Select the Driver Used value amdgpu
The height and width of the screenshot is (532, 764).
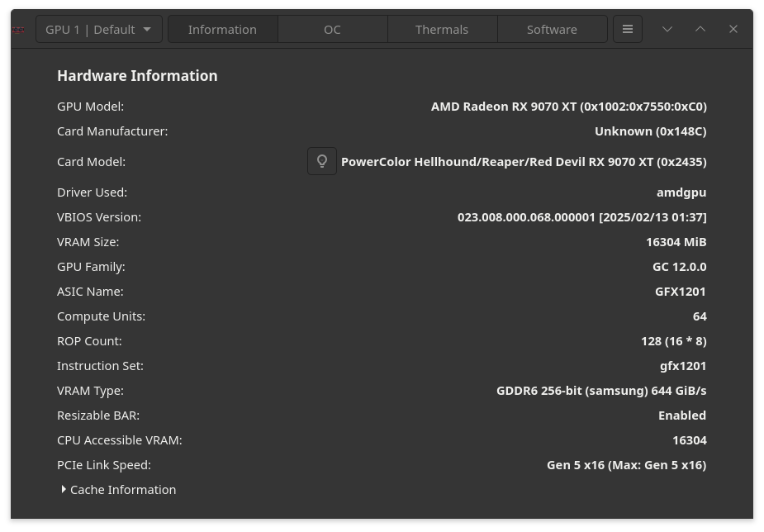point(681,192)
